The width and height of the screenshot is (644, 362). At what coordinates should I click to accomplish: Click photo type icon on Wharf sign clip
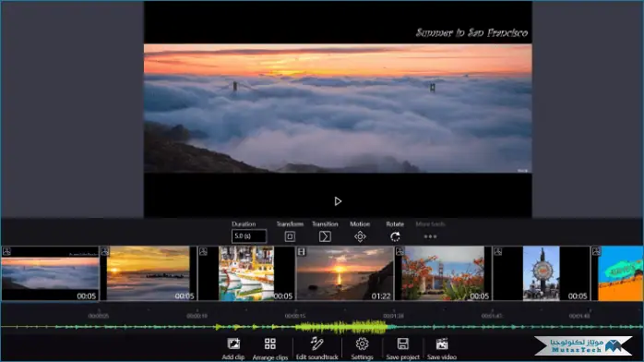click(498, 251)
